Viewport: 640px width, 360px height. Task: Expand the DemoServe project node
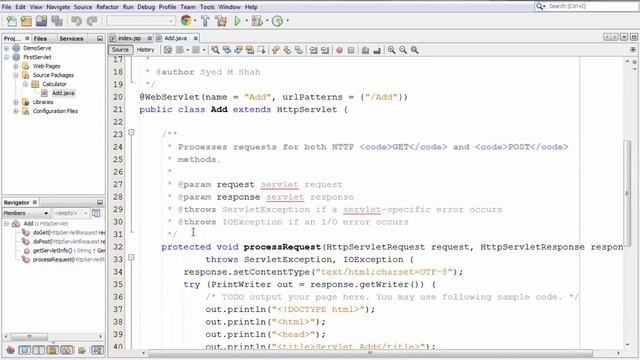click(x=7, y=48)
